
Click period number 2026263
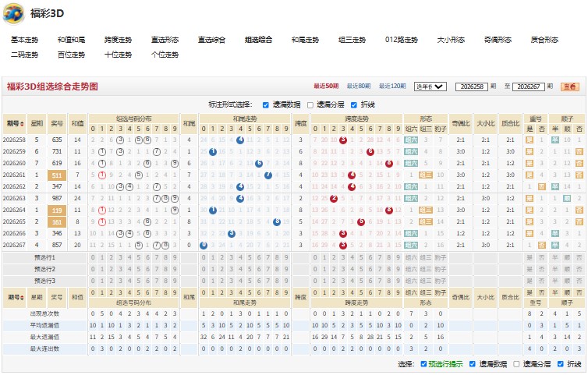point(14,198)
